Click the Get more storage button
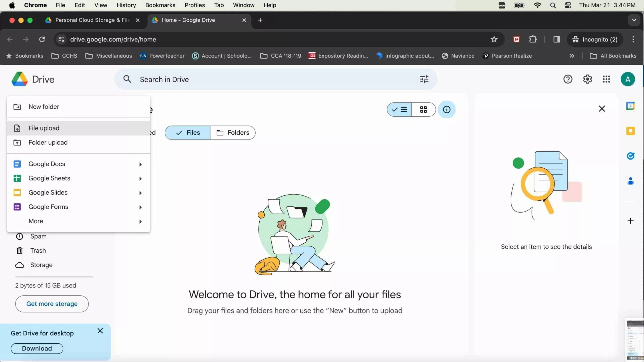This screenshot has height=362, width=644. (52, 304)
